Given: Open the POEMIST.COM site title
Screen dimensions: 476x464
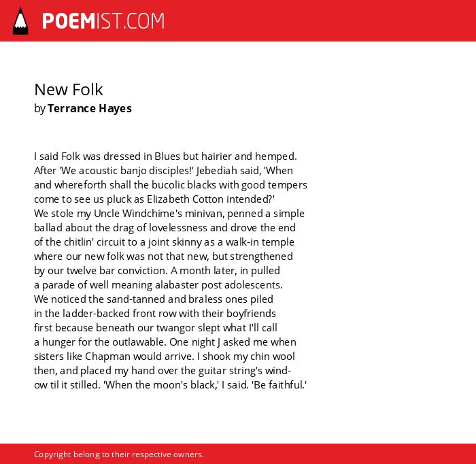Looking at the screenshot, I should pos(103,21).
